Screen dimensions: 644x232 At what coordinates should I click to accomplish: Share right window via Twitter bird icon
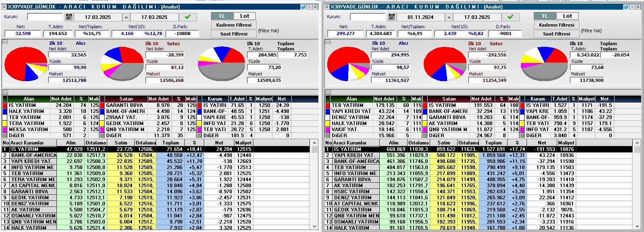(626, 7)
